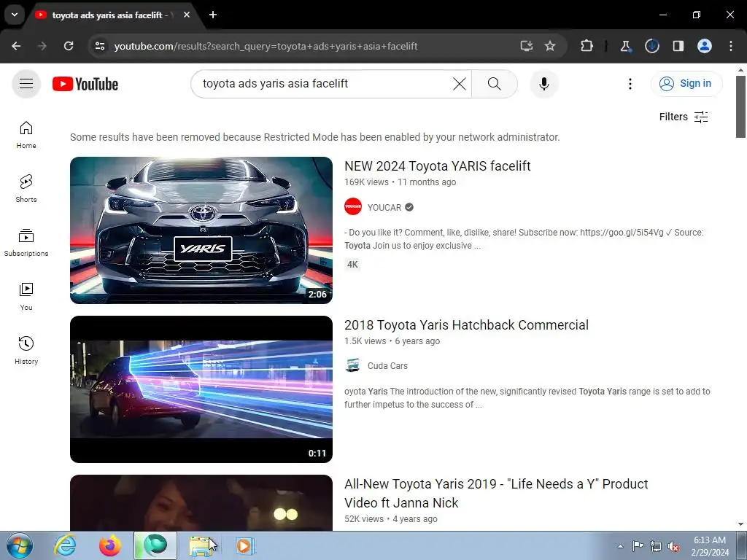747x560 pixels.
Task: Click the Action Center flag icon
Action: pyautogui.click(x=638, y=546)
